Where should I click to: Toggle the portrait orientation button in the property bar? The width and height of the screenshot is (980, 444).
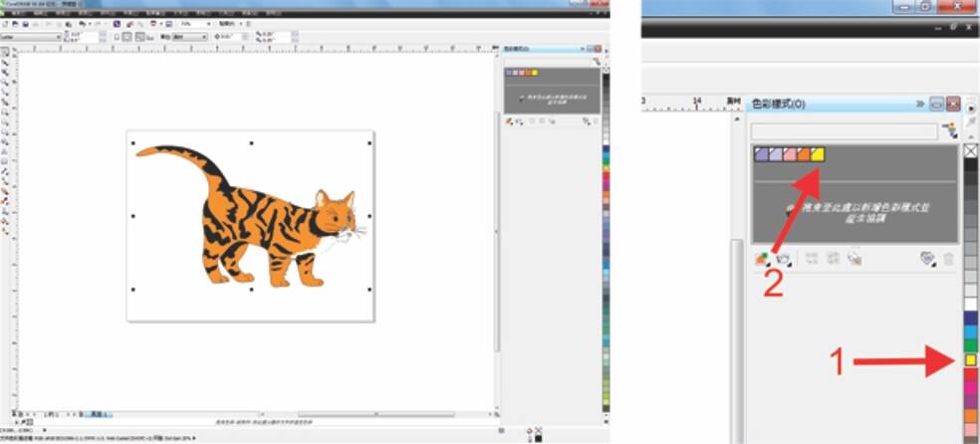click(127, 37)
